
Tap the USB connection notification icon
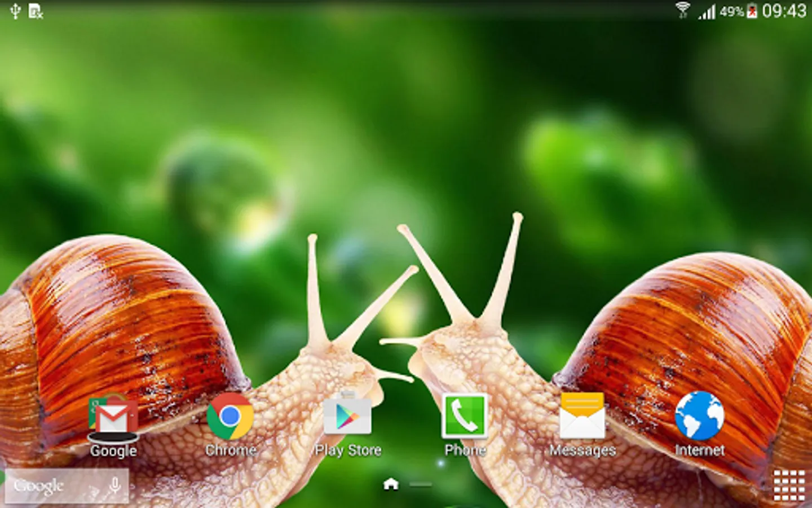pyautogui.click(x=15, y=11)
